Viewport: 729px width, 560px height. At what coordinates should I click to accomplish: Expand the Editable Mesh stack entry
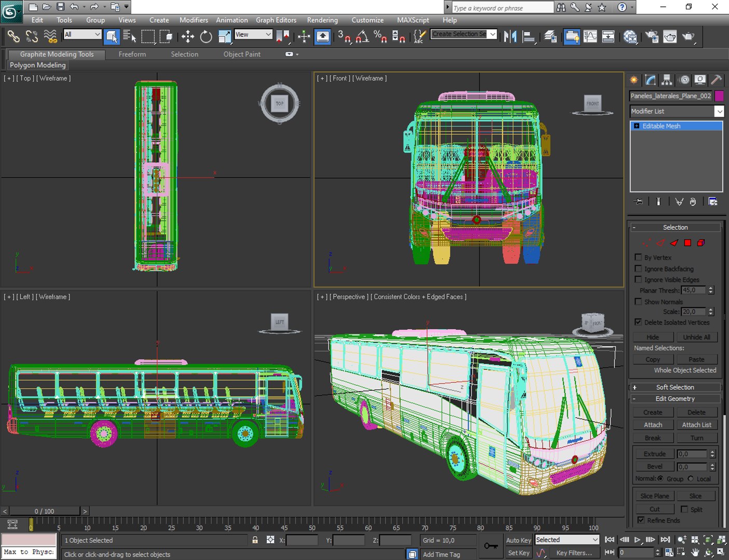637,126
